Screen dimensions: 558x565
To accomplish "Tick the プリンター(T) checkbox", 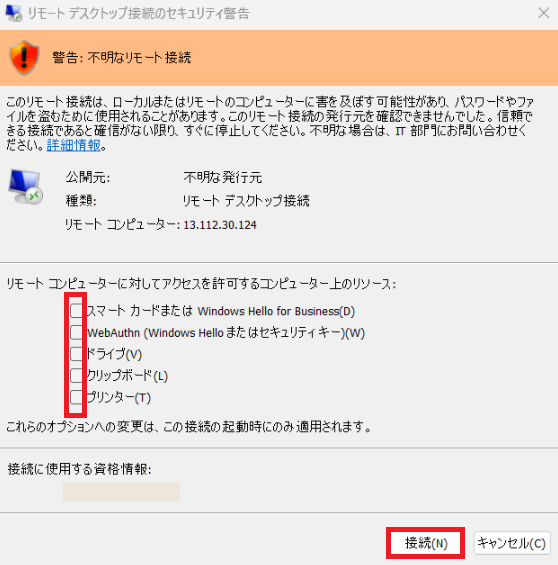I will pos(76,397).
